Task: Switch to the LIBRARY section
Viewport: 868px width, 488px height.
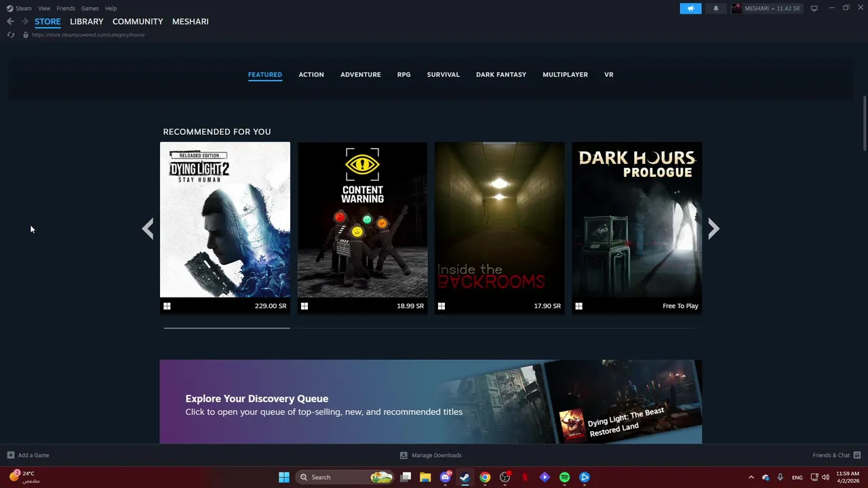Action: pos(87,22)
